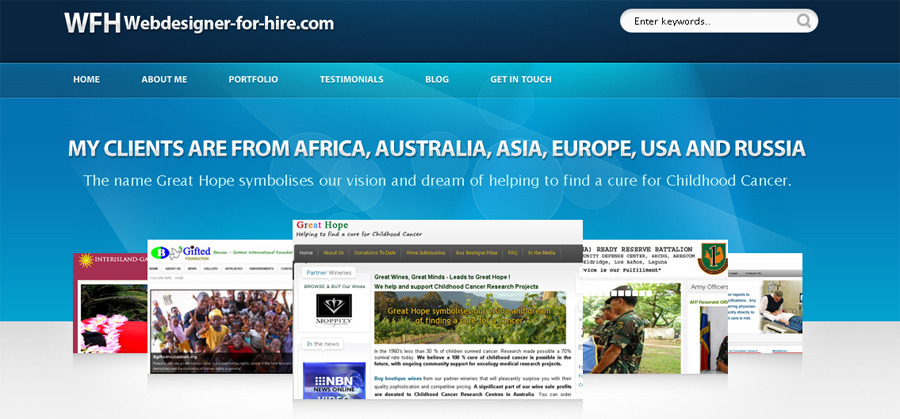This screenshot has height=419, width=900.
Task: Open the Interisland site thumbnail
Action: pos(110,303)
